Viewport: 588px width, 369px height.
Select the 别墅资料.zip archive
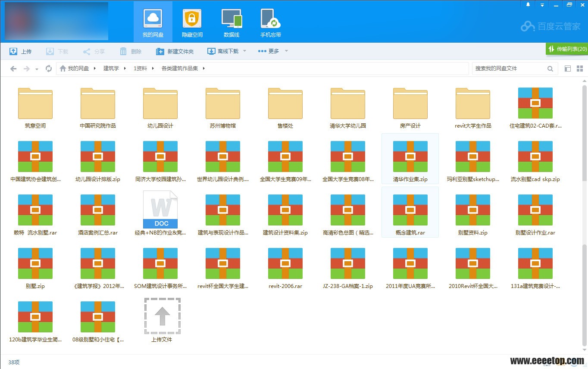coord(473,215)
